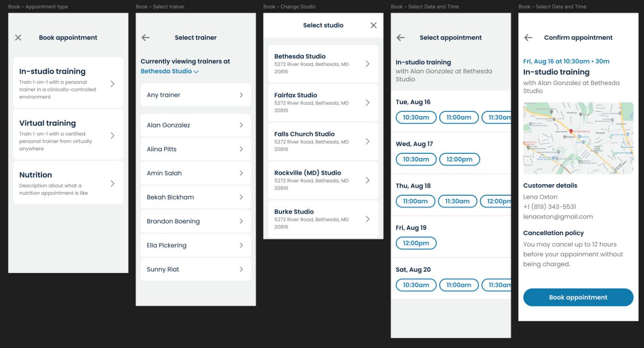Close the Book appointment screen

18,38
